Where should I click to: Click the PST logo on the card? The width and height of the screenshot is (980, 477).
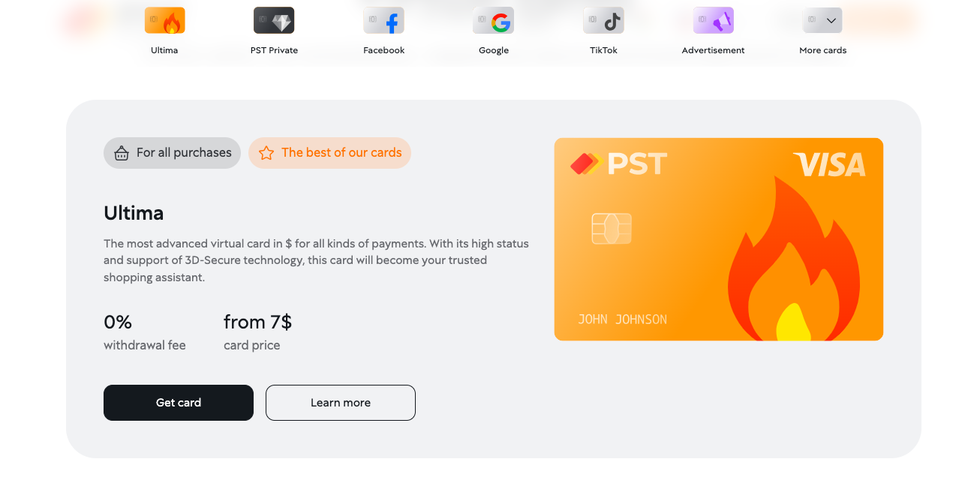click(x=619, y=163)
